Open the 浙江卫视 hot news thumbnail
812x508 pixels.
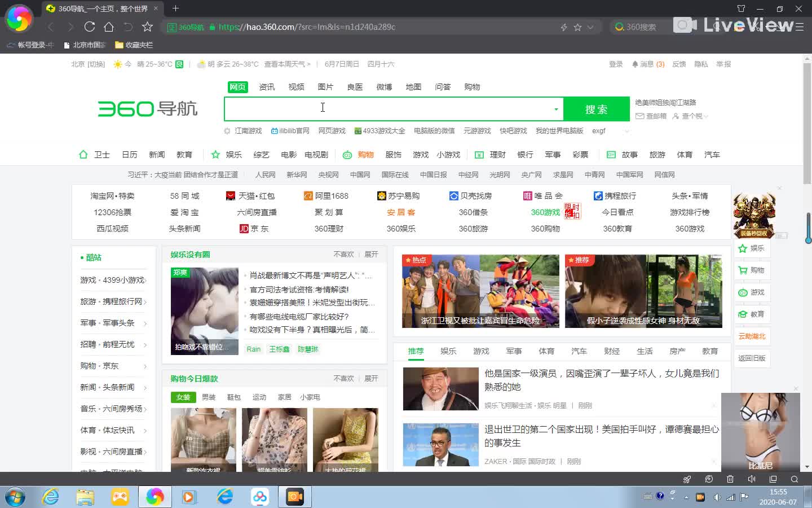coord(480,291)
